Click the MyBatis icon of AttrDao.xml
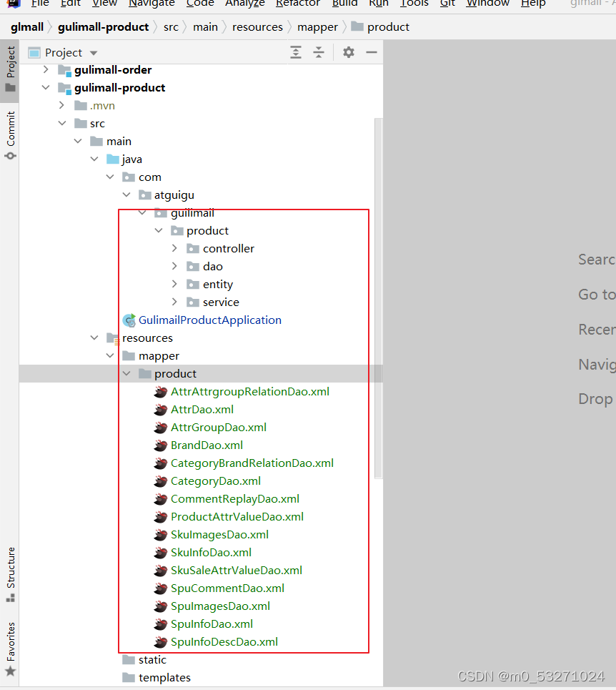The width and height of the screenshot is (616, 690). pos(161,410)
